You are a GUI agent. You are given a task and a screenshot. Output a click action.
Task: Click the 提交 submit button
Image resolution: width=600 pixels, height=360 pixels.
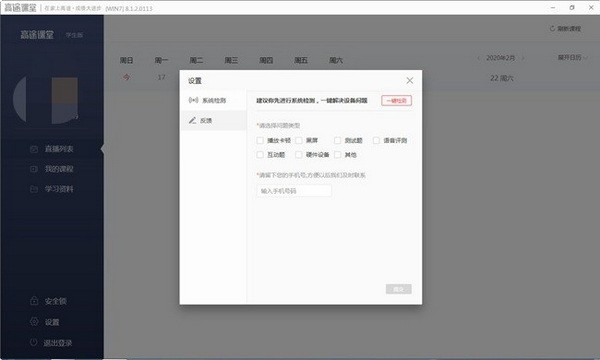pos(399,289)
